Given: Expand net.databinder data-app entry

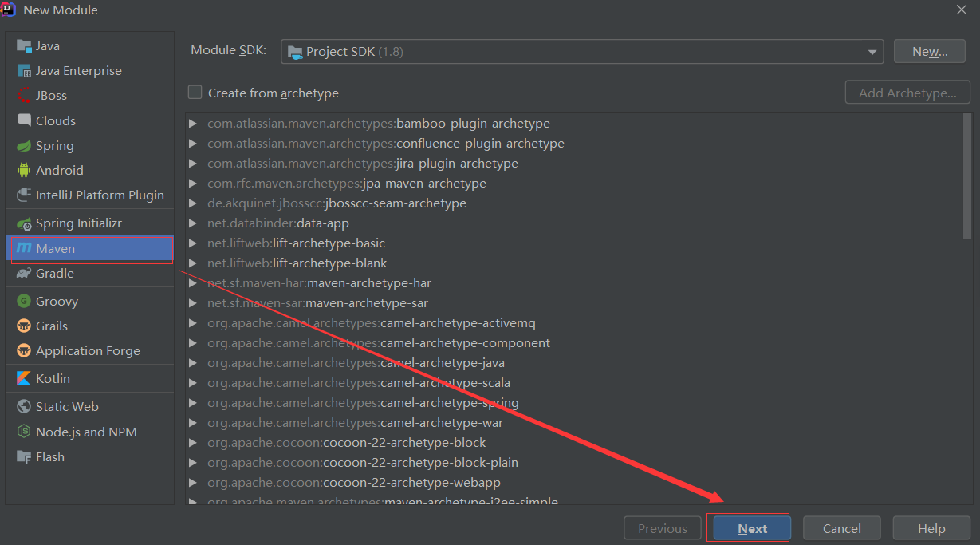Looking at the screenshot, I should click(x=192, y=223).
